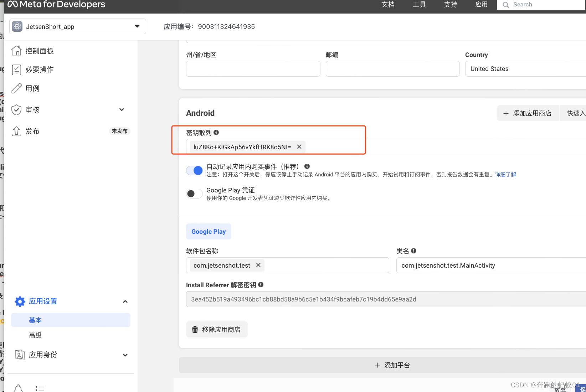Click the 应用身份 ID card icon
This screenshot has width=586, height=392.
[x=20, y=355]
